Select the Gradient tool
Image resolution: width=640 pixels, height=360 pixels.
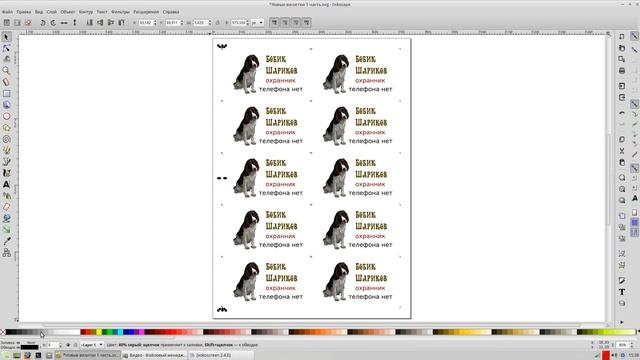6,230
